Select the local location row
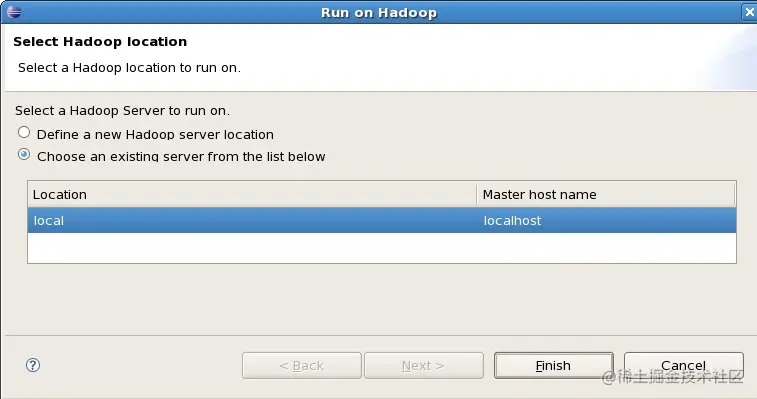This screenshot has width=757, height=399. [x=382, y=221]
